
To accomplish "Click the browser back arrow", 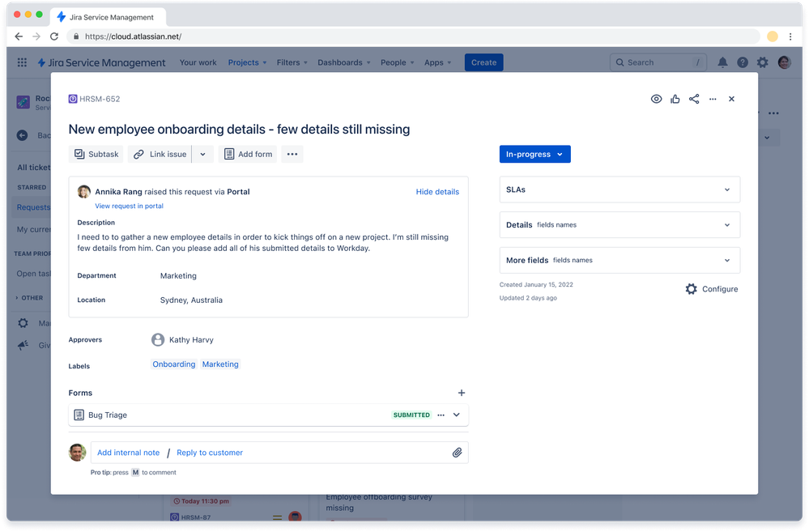I will click(x=19, y=36).
